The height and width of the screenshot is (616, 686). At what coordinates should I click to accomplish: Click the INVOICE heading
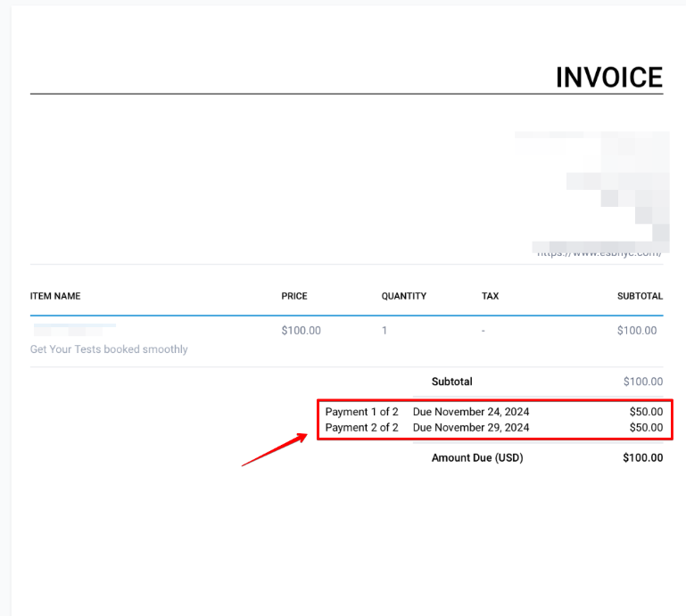608,78
